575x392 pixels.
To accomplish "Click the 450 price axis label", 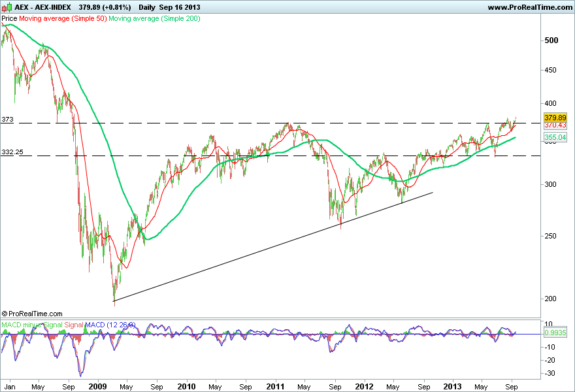I will [550, 70].
